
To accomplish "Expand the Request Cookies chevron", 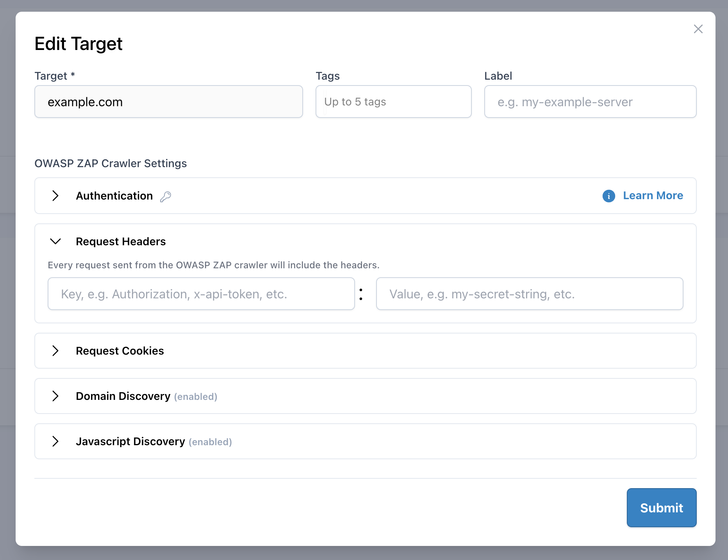I will (55, 351).
